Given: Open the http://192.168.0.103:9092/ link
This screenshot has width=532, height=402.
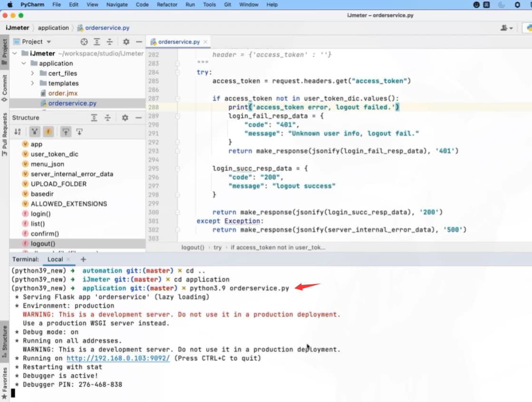Looking at the screenshot, I should pos(118,358).
